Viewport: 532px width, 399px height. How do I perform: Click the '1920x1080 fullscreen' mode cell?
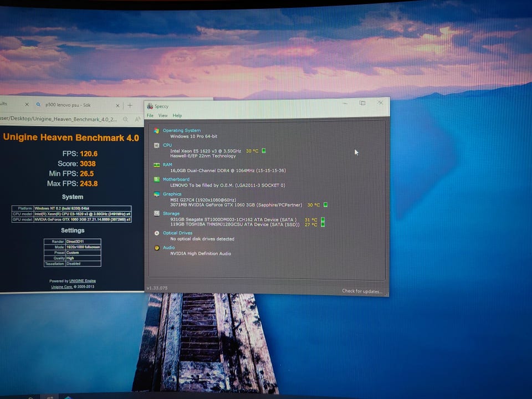[83, 247]
